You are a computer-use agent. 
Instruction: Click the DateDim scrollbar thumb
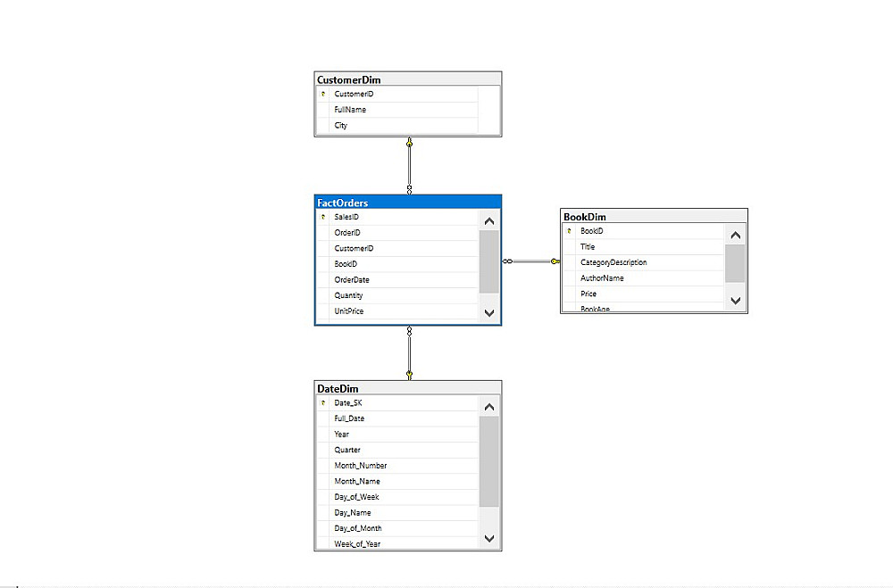pos(489,461)
